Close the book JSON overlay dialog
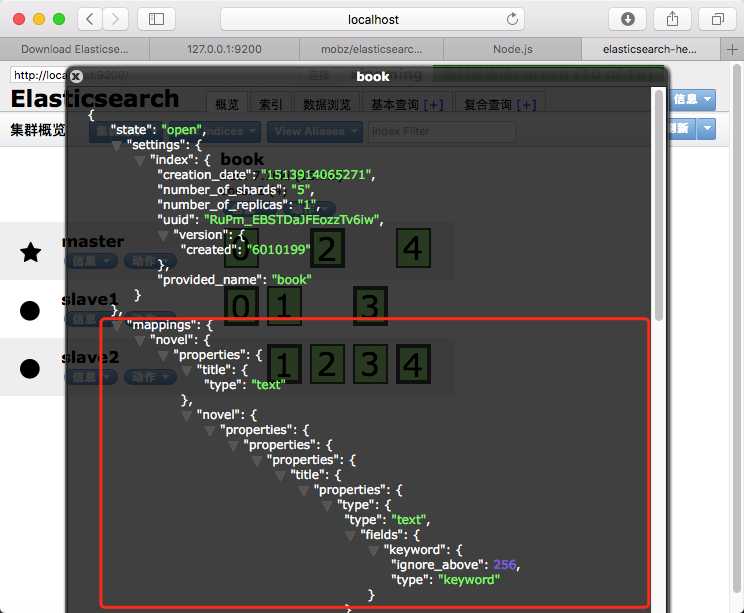The width and height of the screenshot is (744, 613). pos(76,76)
